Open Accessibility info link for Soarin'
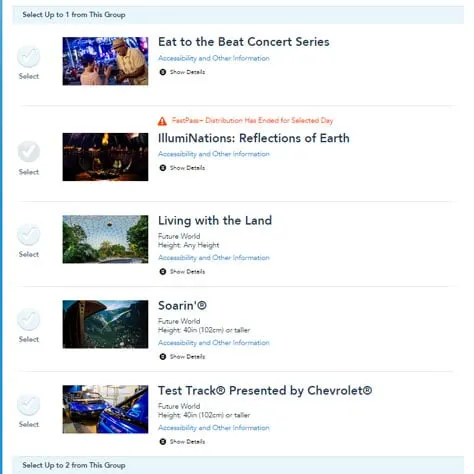This screenshot has width=474, height=474. pyautogui.click(x=214, y=343)
